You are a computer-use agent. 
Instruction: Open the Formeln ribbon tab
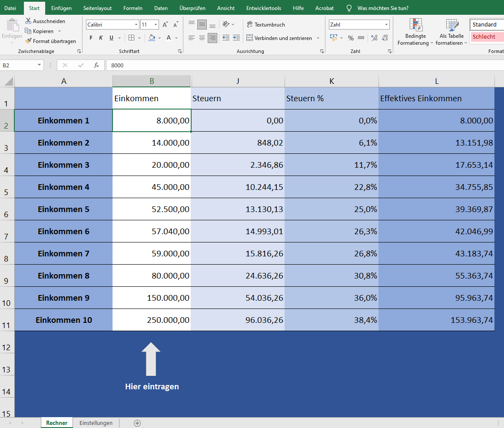[133, 8]
